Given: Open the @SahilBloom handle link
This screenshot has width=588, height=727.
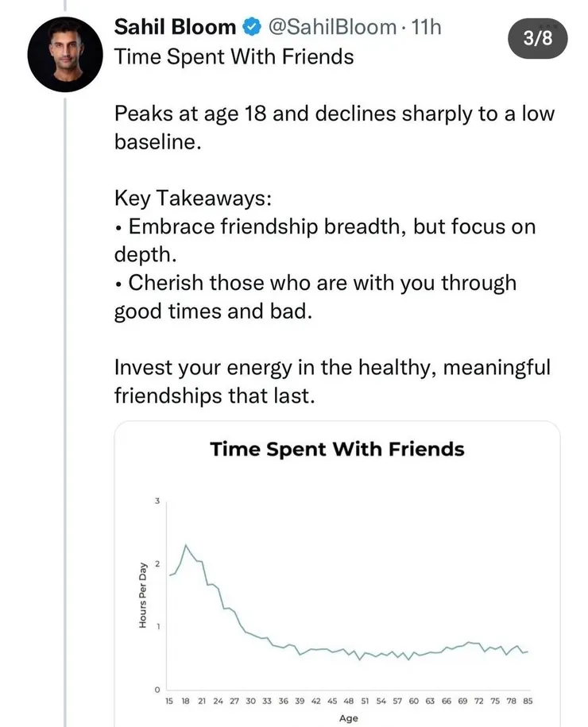Looking at the screenshot, I should [331, 28].
